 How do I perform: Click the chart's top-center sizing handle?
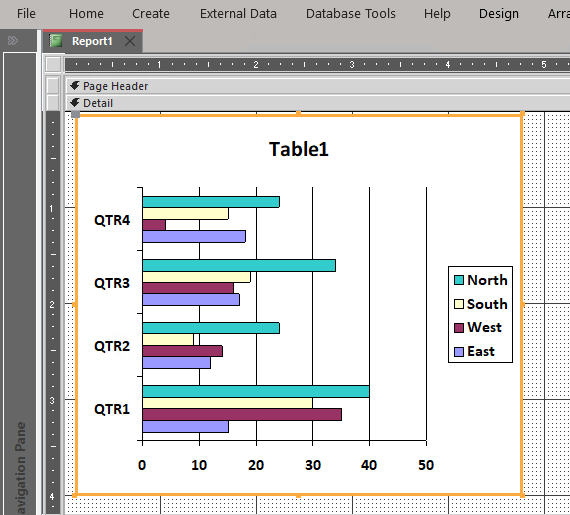pos(298,114)
